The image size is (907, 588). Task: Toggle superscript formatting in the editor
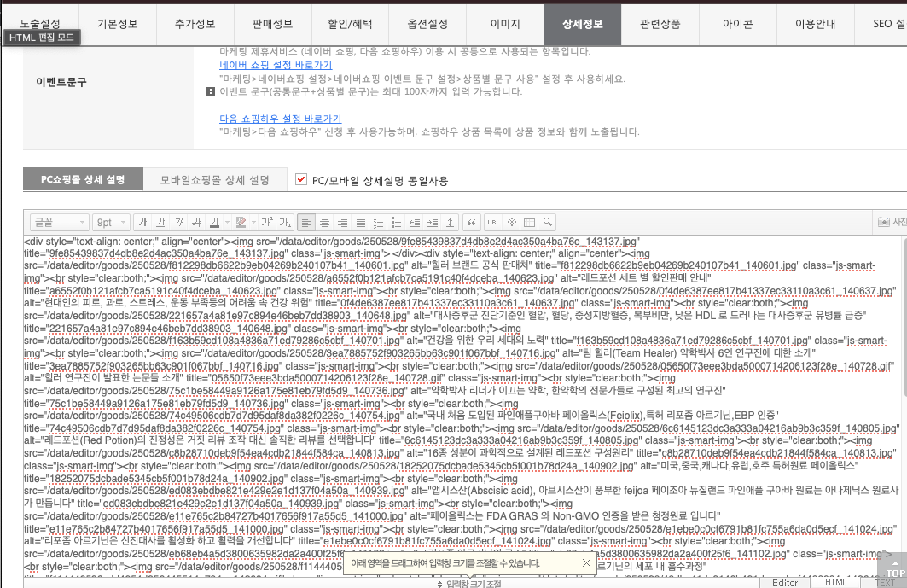click(x=266, y=222)
